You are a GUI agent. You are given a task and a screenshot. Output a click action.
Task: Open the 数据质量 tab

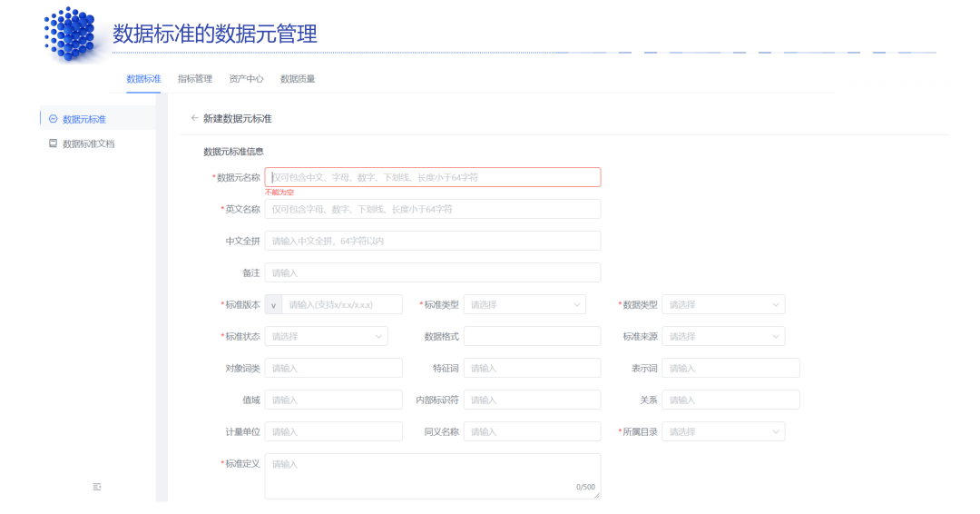pos(298,79)
